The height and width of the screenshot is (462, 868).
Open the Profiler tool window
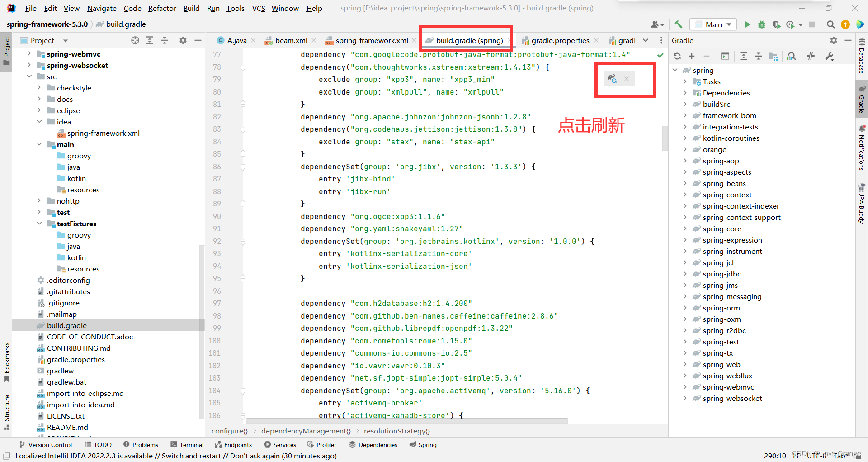(321, 445)
